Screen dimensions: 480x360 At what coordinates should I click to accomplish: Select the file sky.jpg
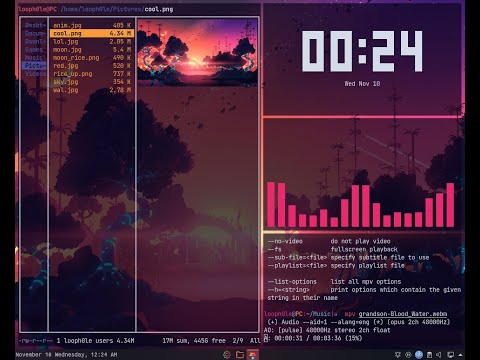(92, 82)
